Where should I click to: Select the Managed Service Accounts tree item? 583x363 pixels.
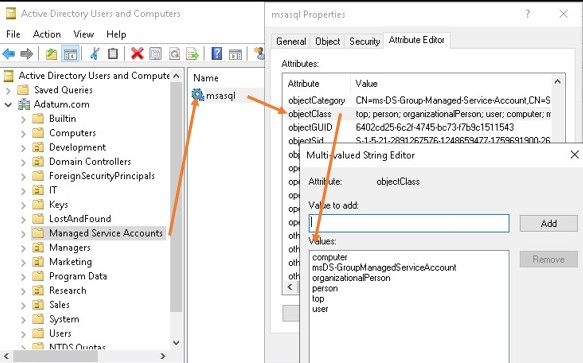point(106,233)
